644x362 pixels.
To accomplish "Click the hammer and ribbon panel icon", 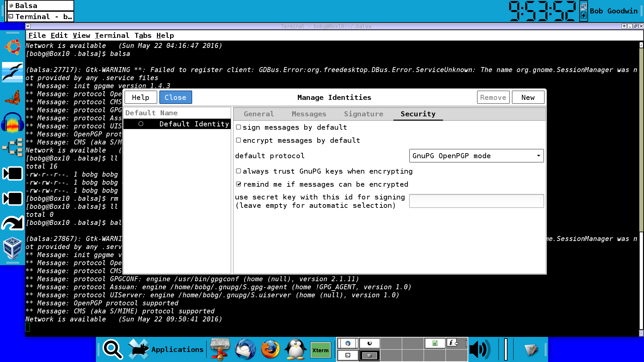I will point(220,349).
